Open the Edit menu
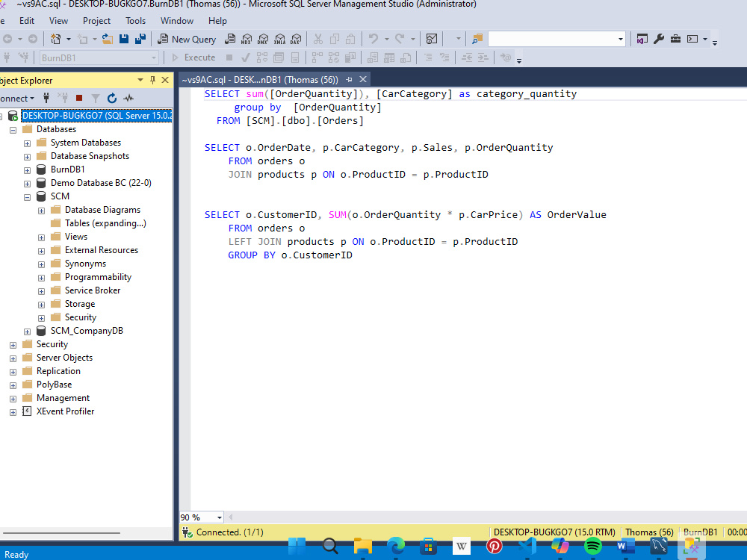This screenshot has height=560, width=747. click(x=27, y=21)
